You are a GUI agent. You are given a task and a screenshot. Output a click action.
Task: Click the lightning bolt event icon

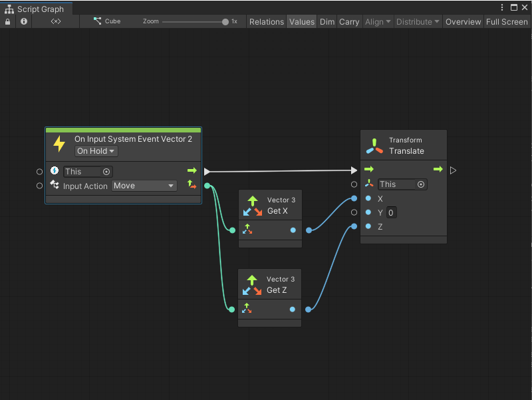tap(59, 144)
